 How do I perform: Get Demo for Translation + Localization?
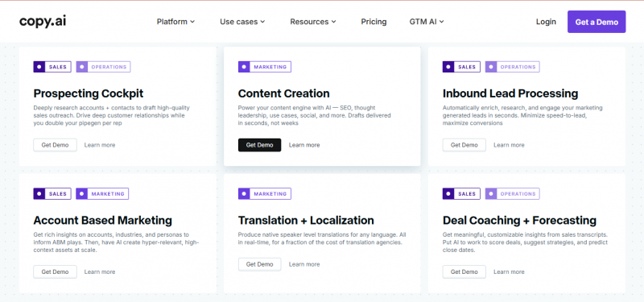259,264
